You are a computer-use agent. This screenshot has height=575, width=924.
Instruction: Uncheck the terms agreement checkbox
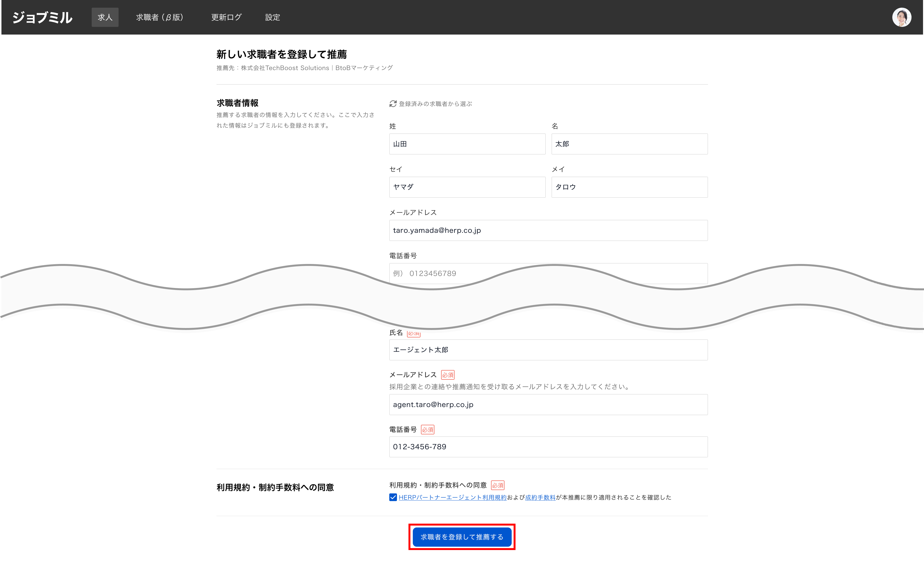393,497
